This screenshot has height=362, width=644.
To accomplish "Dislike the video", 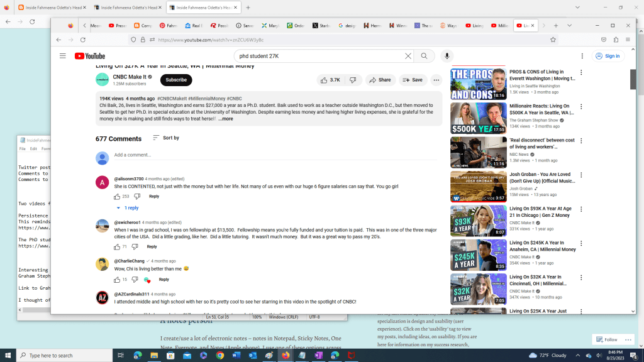I will [353, 80].
